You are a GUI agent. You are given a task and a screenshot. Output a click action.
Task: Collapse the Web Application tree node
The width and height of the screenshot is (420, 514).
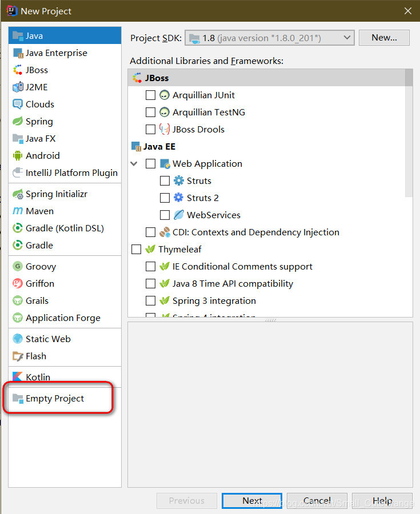[134, 163]
